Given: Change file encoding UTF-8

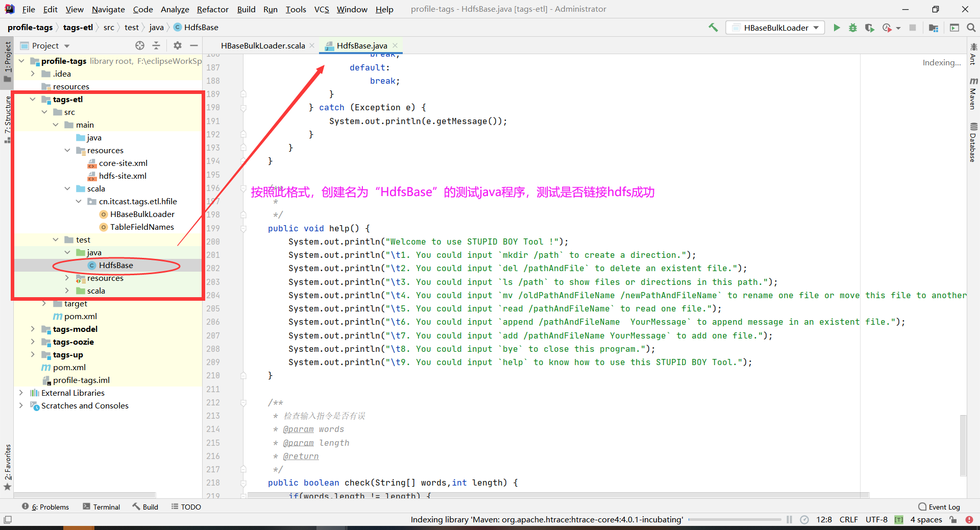Looking at the screenshot, I should [876, 519].
